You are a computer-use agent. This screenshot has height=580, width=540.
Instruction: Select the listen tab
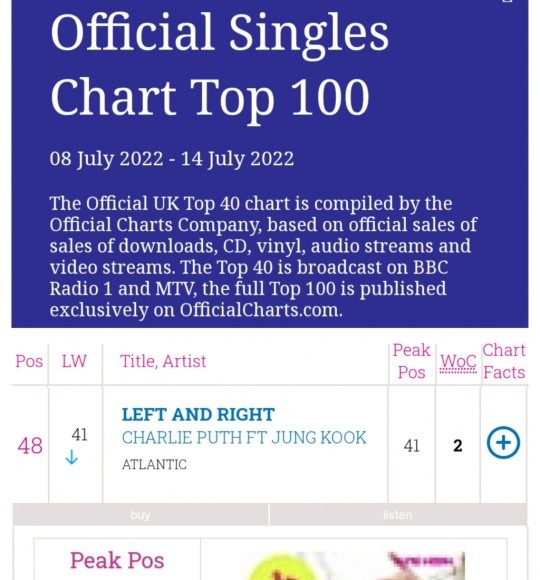pos(398,515)
